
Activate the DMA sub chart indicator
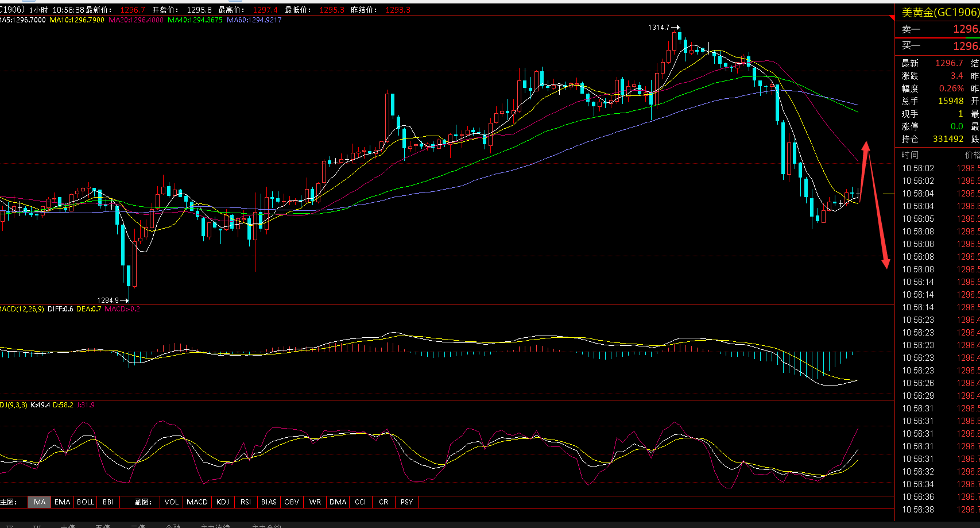(338, 502)
